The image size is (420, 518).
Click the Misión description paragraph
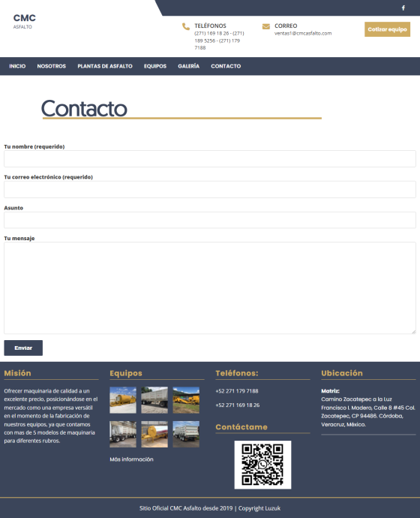click(51, 416)
